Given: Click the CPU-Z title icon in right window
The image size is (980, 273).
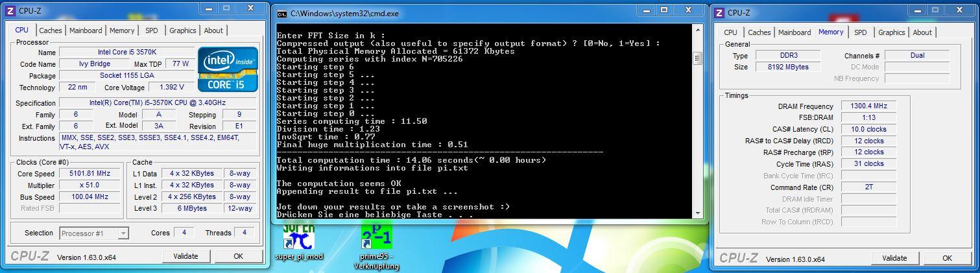Looking at the screenshot, I should point(719,12).
